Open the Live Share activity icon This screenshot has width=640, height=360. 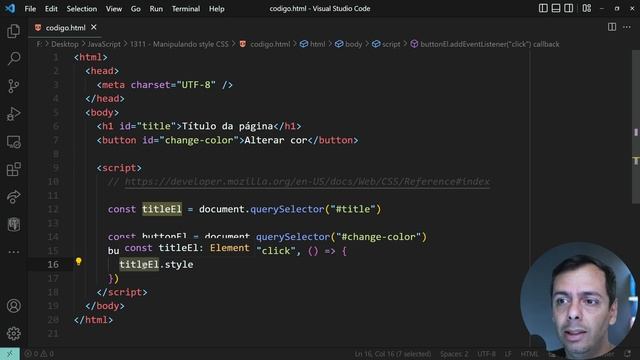pyautogui.click(x=13, y=197)
